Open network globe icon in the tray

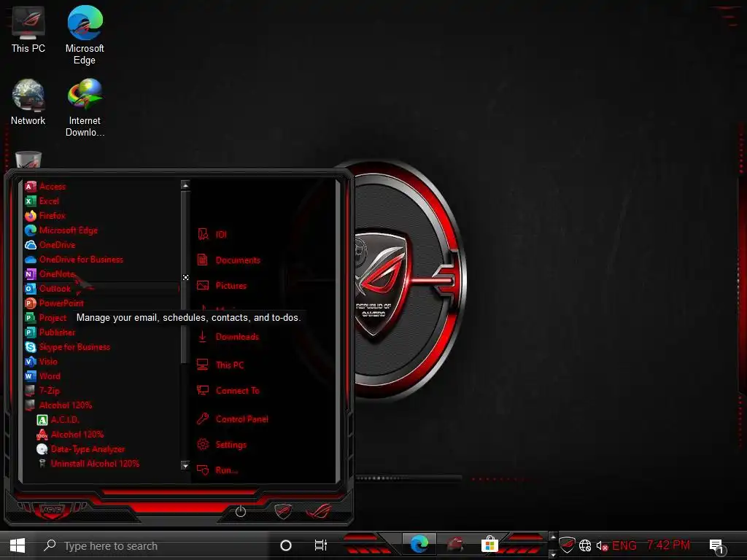tap(585, 545)
